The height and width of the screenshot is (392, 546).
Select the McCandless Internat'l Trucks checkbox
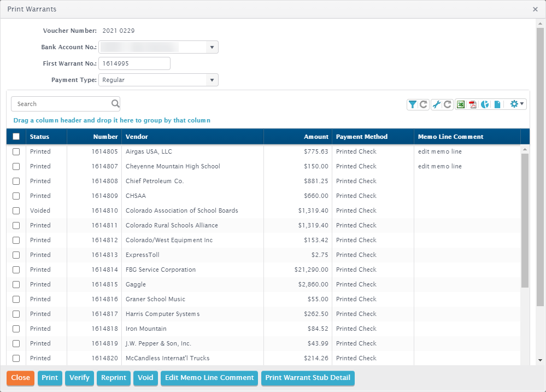coord(16,358)
